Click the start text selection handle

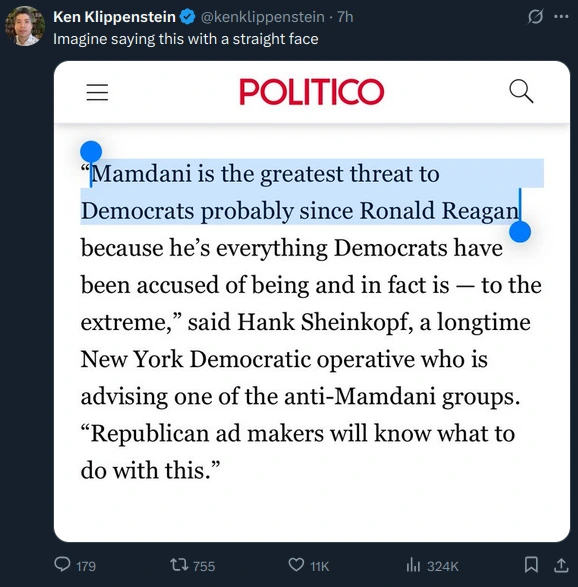[91, 152]
